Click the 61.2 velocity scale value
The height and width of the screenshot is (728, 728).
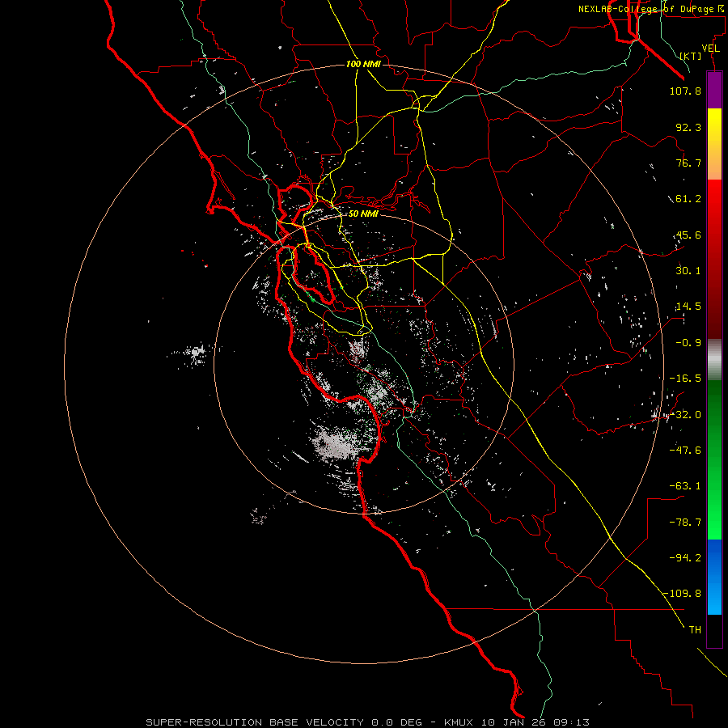688,199
